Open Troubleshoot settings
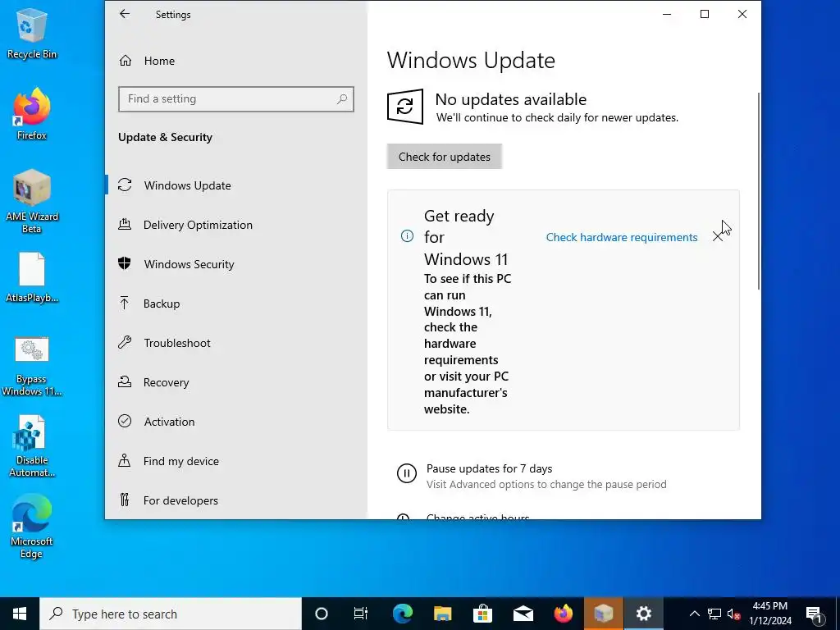 point(235,343)
